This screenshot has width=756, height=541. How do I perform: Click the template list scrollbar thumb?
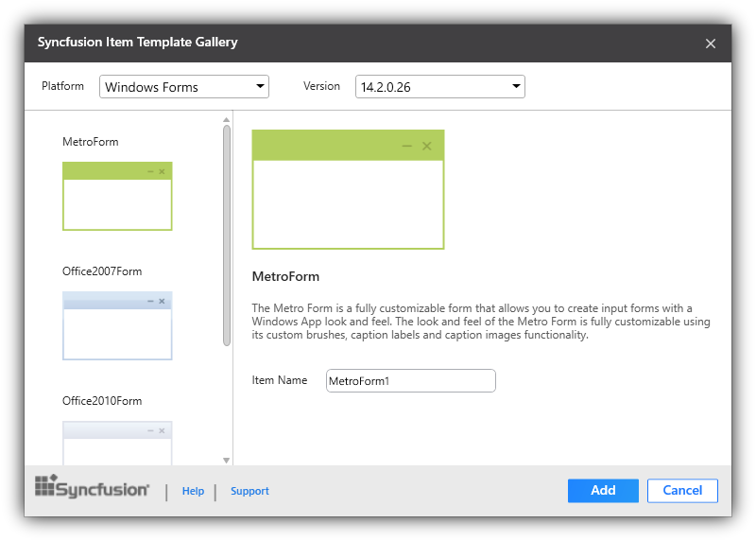pyautogui.click(x=227, y=236)
